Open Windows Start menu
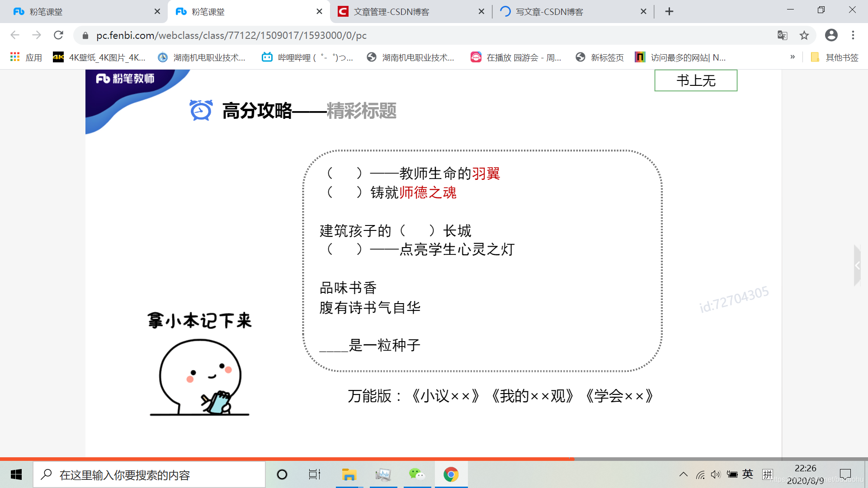 pyautogui.click(x=16, y=474)
